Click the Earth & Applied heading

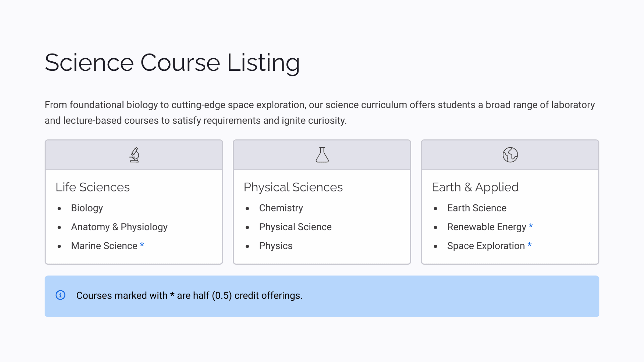coord(475,187)
